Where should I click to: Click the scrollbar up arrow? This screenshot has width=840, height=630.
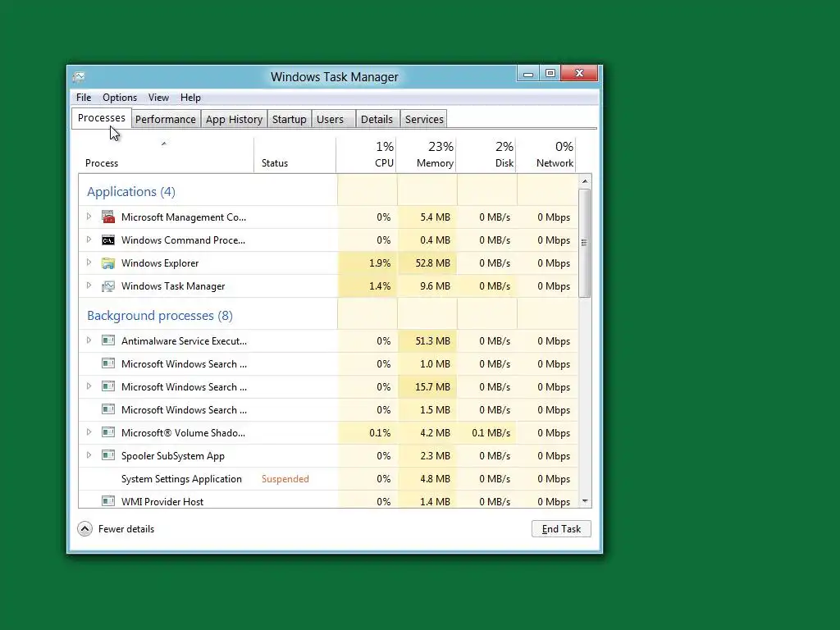pos(584,181)
